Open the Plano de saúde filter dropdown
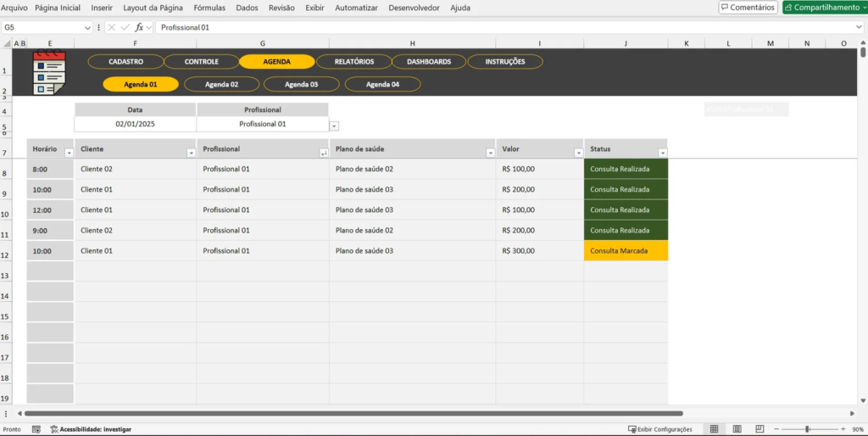Image resolution: width=868 pixels, height=436 pixels. tap(490, 153)
